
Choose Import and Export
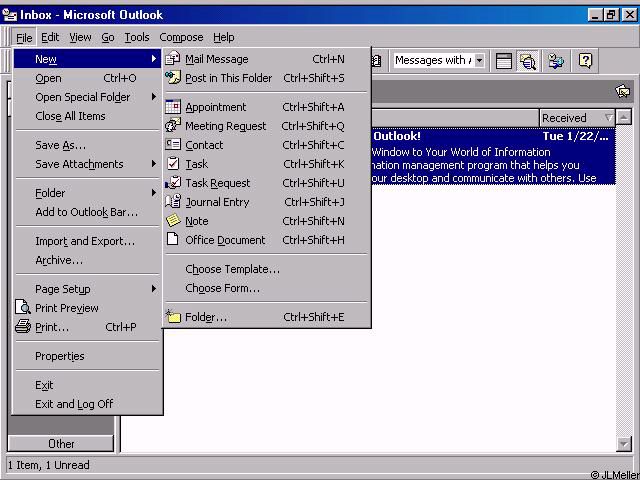(87, 241)
